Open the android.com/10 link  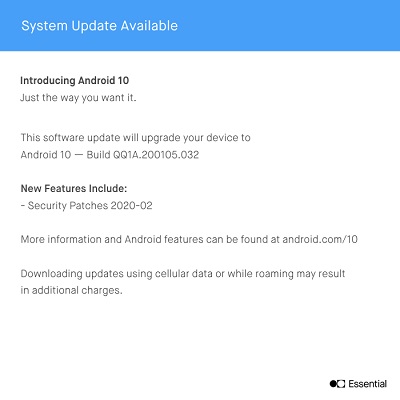click(320, 239)
